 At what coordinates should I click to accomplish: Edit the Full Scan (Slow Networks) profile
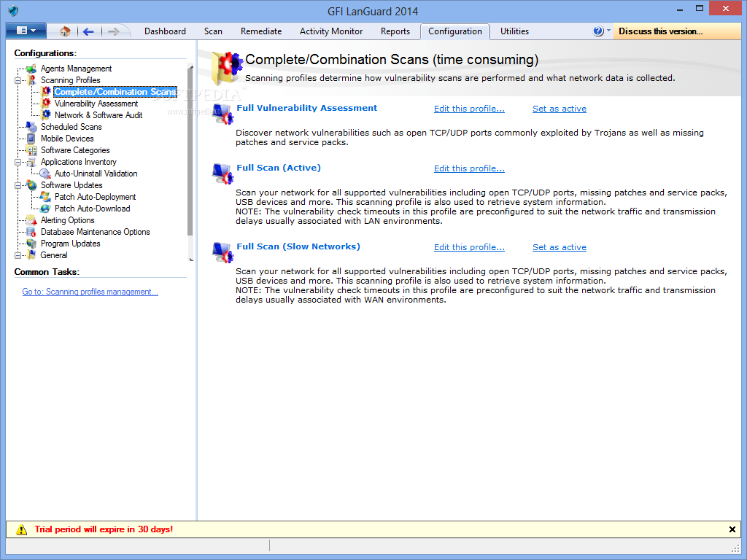point(469,247)
